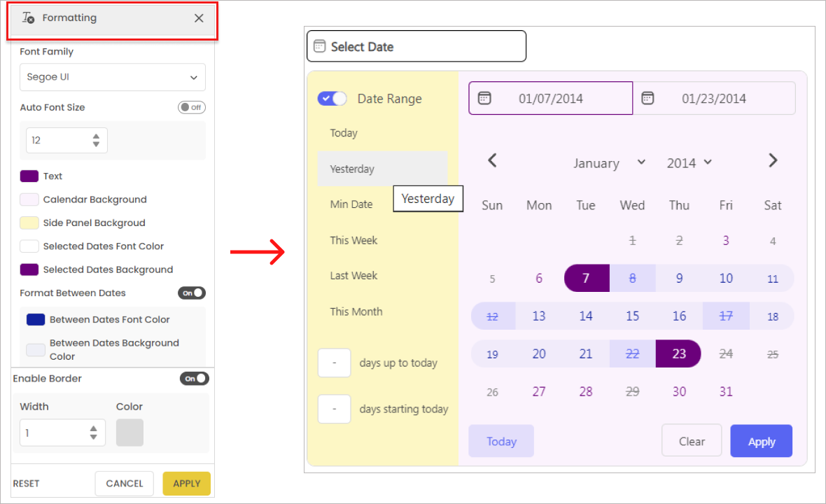Switch off the Date Range toggle

(332, 99)
